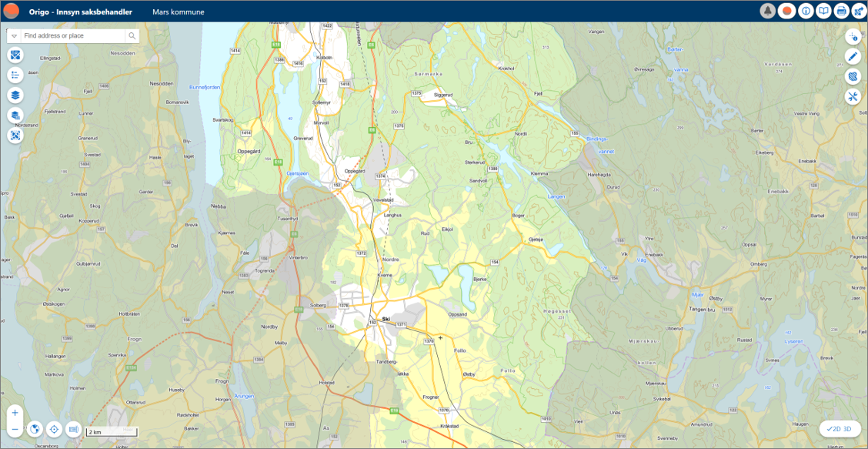The image size is (868, 449).
Task: Open the notifications bell
Action: (x=767, y=11)
